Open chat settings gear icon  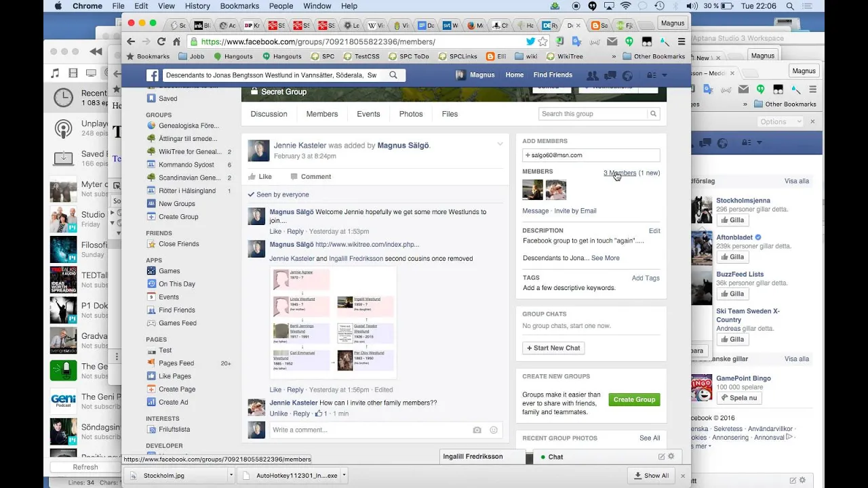click(671, 457)
